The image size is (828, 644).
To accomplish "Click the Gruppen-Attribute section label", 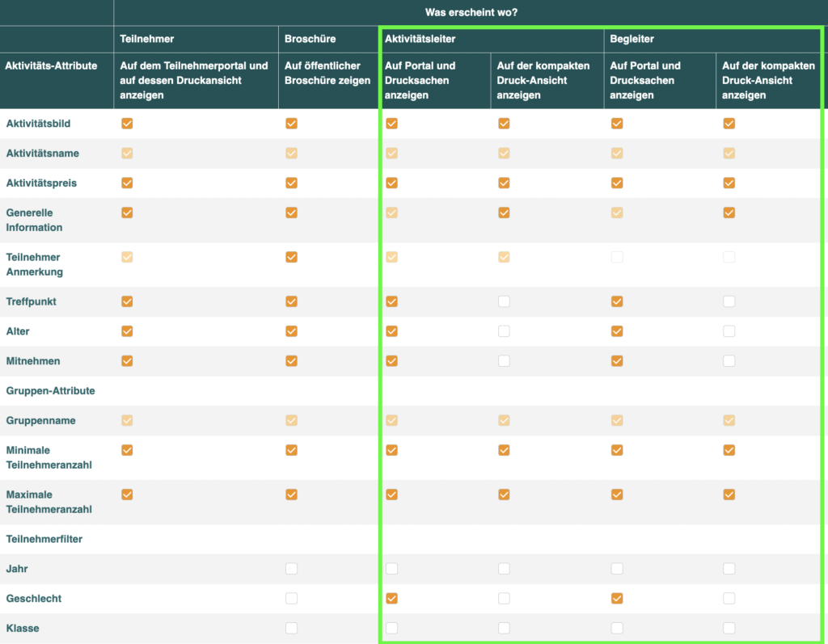I will click(x=51, y=391).
